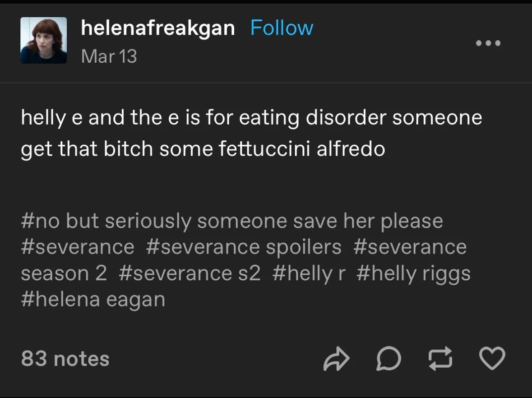Open the #severance tag
This screenshot has height=398, width=532.
click(x=78, y=247)
